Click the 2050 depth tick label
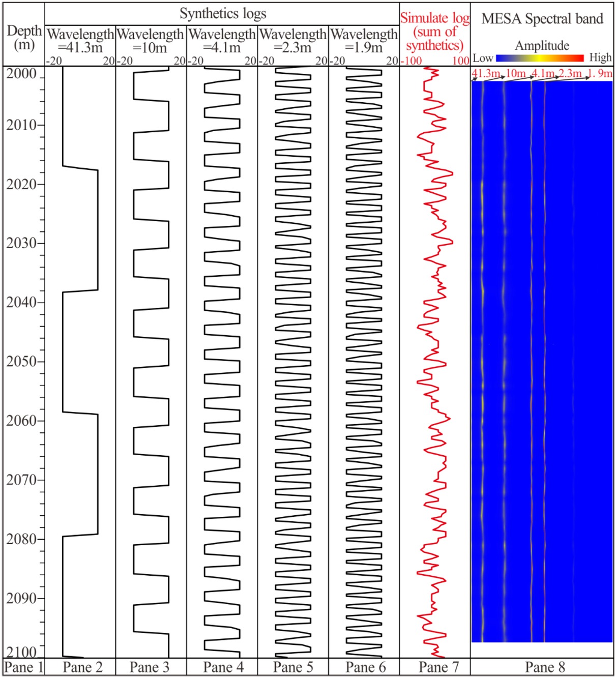 click(x=20, y=362)
